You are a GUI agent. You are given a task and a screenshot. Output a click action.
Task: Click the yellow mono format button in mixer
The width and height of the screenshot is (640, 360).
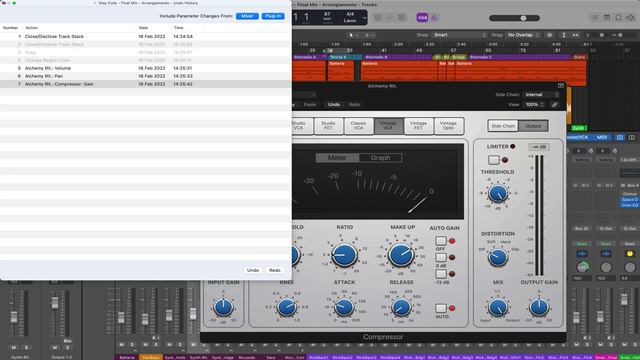(x=630, y=254)
